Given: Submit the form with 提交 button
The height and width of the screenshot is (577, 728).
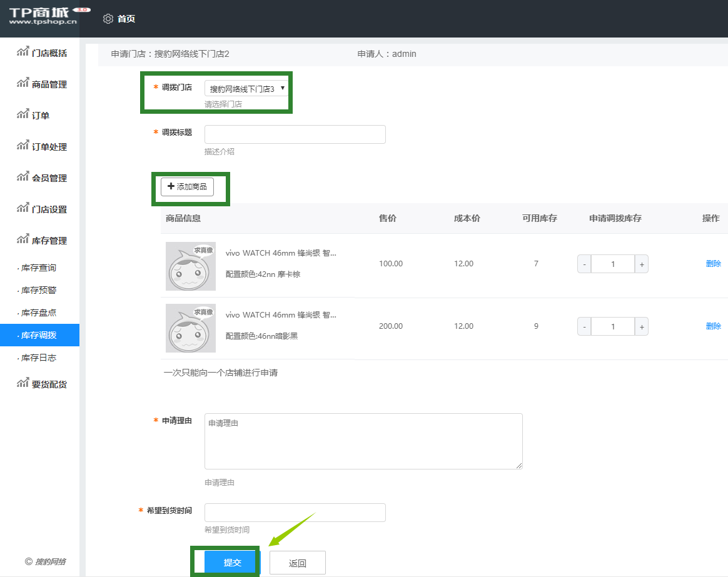Looking at the screenshot, I should coord(231,563).
